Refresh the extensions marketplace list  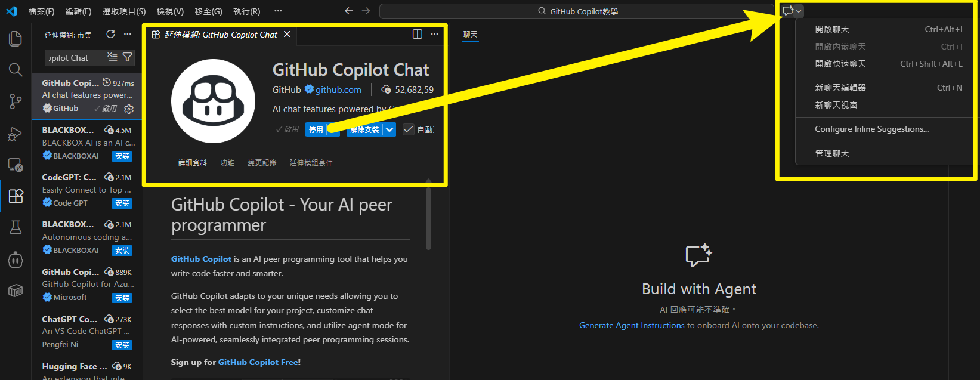[110, 35]
